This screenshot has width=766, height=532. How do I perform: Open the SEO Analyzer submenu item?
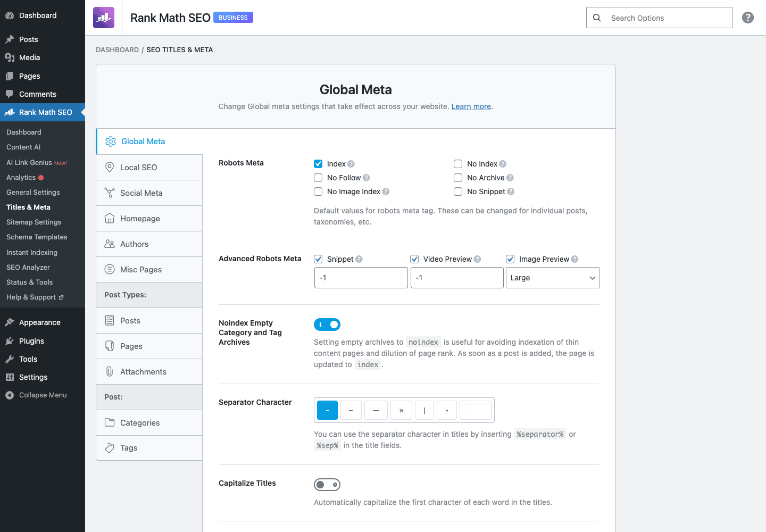[28, 267]
